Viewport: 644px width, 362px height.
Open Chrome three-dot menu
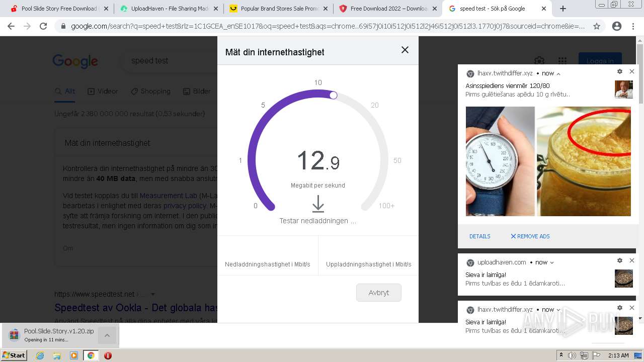[x=633, y=26]
